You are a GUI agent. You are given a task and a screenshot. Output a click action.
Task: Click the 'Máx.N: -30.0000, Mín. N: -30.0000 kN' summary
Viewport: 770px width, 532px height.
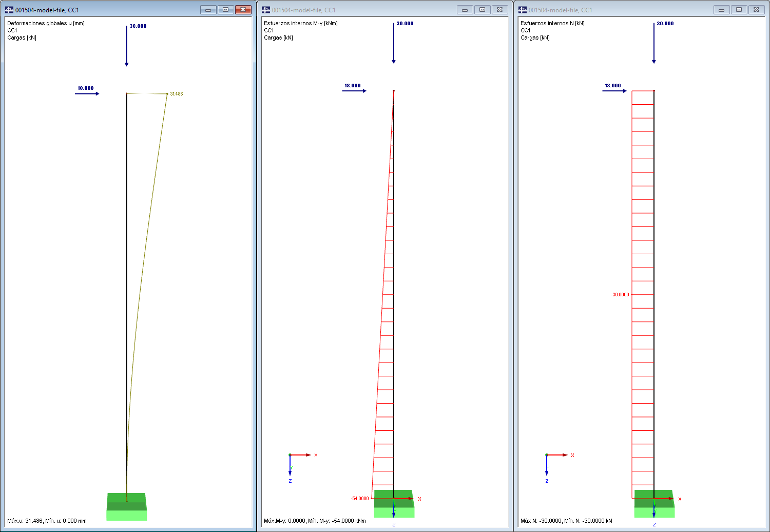[566, 521]
